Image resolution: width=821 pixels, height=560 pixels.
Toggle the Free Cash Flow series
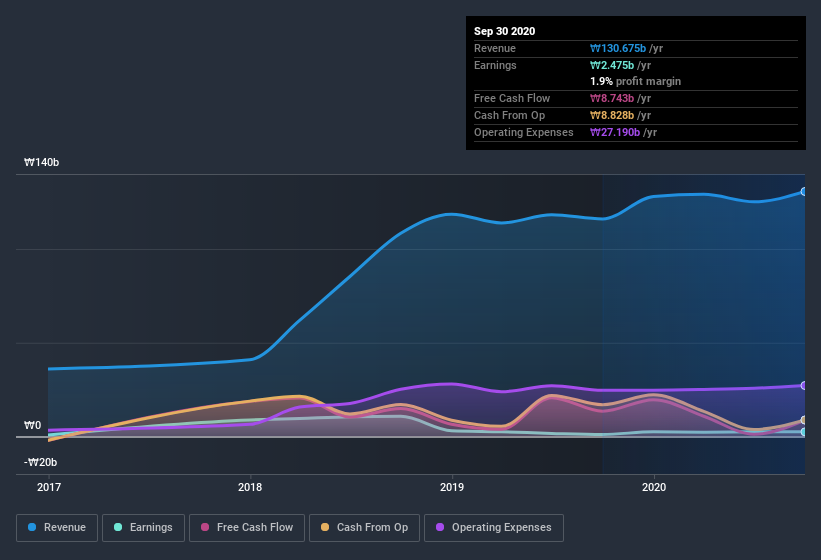[x=247, y=528]
